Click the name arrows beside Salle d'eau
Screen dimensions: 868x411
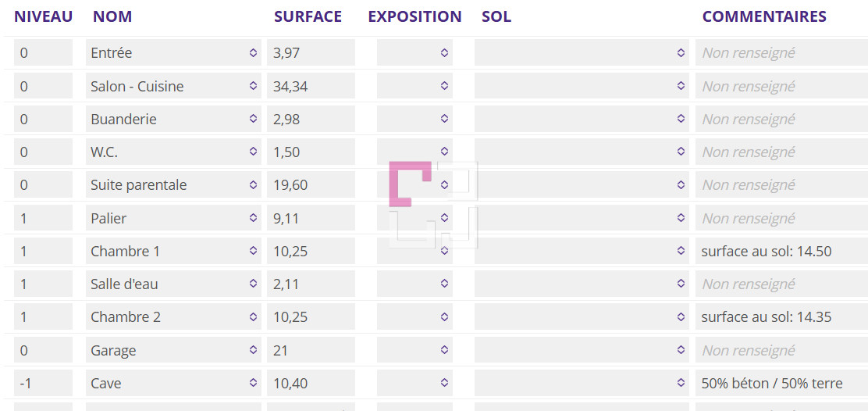tap(253, 284)
